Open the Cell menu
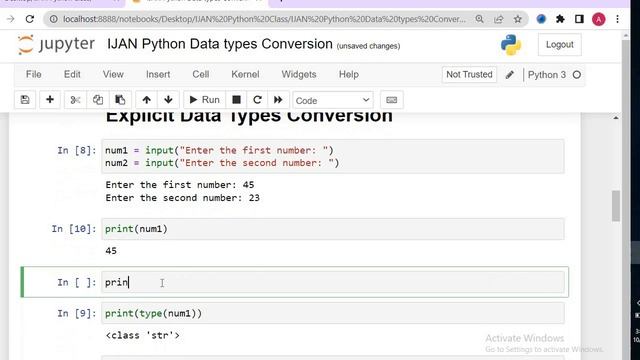 201,74
